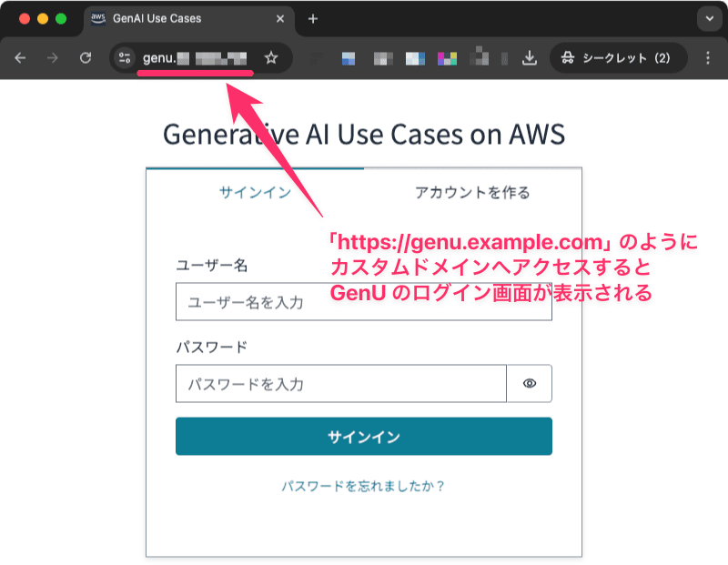The height and width of the screenshot is (565, 728).
Task: Click the teal サインイン button
Action: coord(363,437)
